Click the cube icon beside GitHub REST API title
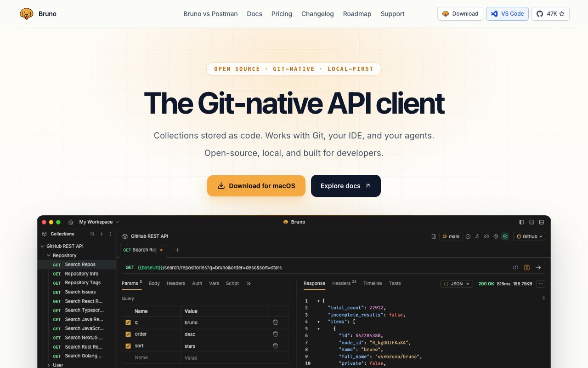This screenshot has width=588, height=368. [124, 236]
